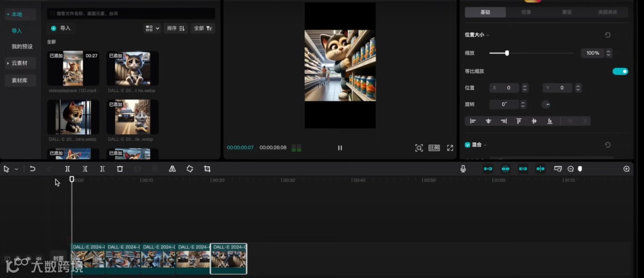Trim the clip right of playhead
Viewport: 644px width, 278px height.
[103, 169]
